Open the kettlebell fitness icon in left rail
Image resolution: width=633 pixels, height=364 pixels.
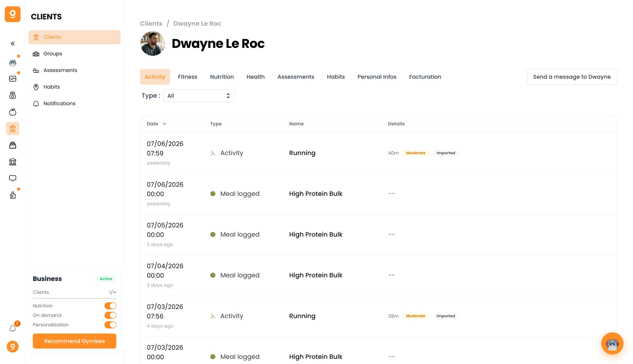click(13, 95)
